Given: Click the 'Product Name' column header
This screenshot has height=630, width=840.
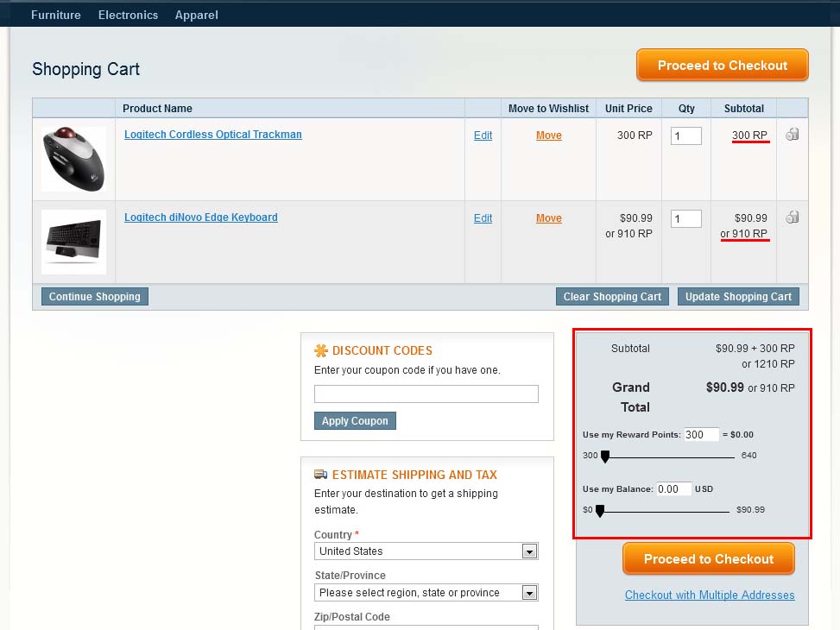Looking at the screenshot, I should pos(157,108).
